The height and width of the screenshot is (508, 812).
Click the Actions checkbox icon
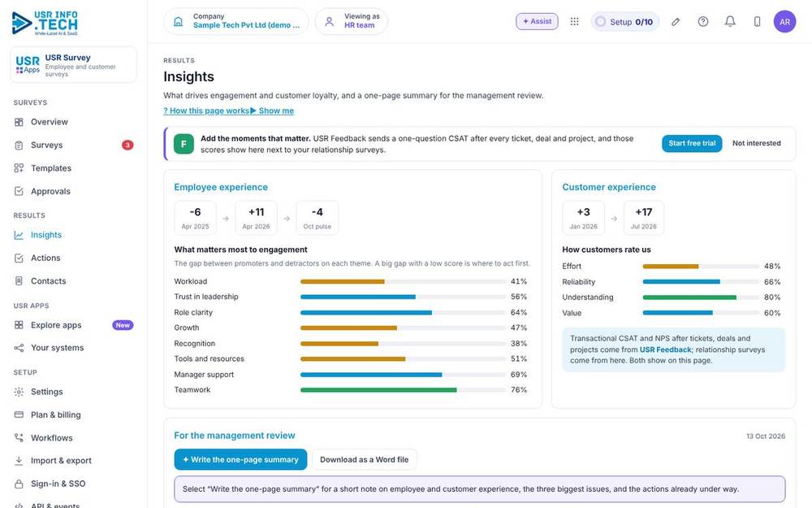coord(19,258)
